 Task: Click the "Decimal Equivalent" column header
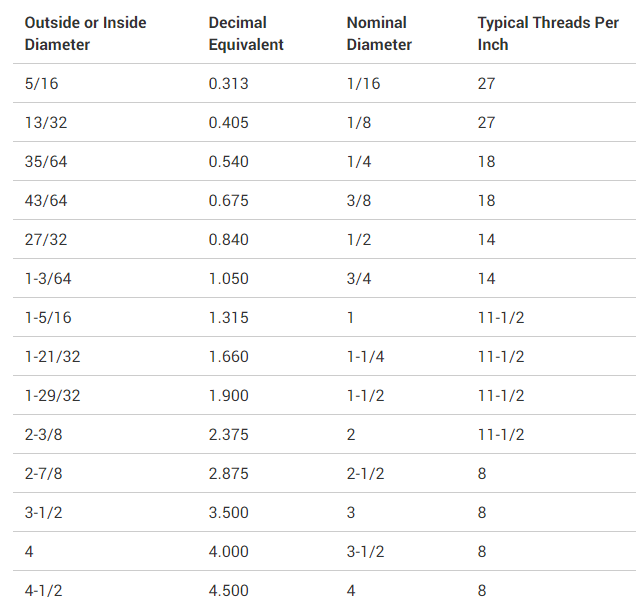[246, 34]
